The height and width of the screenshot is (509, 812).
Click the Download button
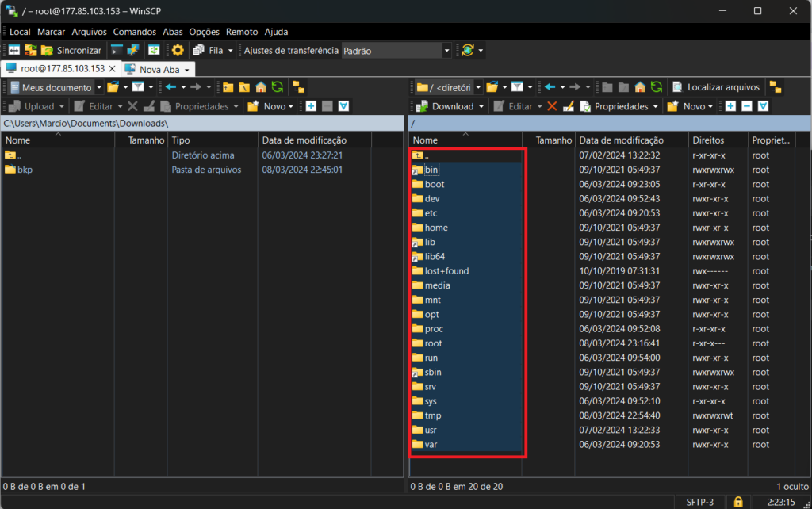446,106
